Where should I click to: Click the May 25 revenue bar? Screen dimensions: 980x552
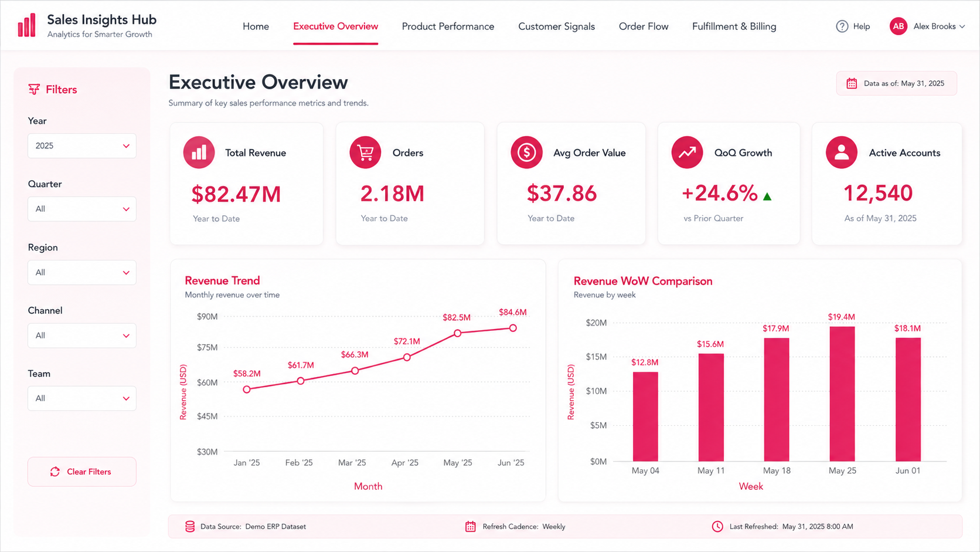point(842,394)
